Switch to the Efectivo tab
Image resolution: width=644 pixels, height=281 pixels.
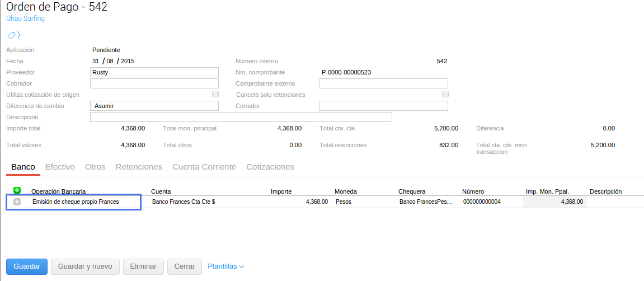(60, 167)
